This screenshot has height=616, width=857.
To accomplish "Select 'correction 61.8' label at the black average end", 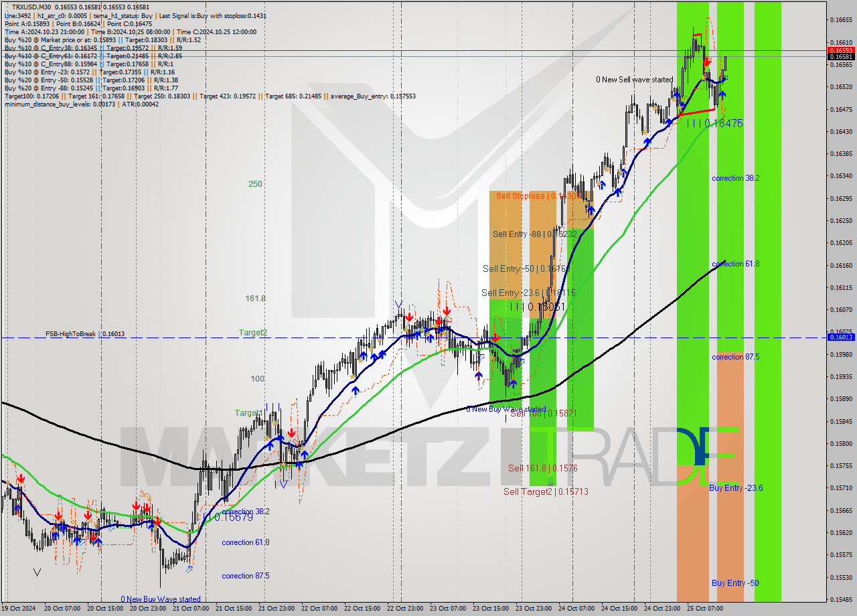I will tap(736, 264).
